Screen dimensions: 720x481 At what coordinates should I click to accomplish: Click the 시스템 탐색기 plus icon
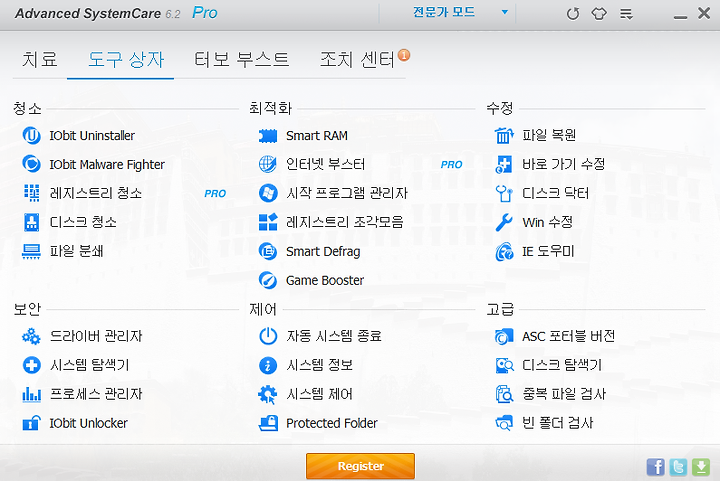[x=31, y=365]
